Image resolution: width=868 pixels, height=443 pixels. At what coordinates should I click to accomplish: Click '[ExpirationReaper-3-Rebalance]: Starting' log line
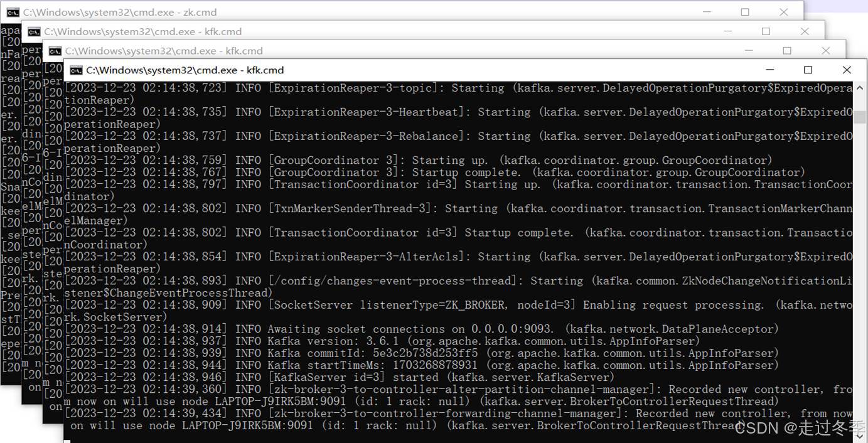458,142
